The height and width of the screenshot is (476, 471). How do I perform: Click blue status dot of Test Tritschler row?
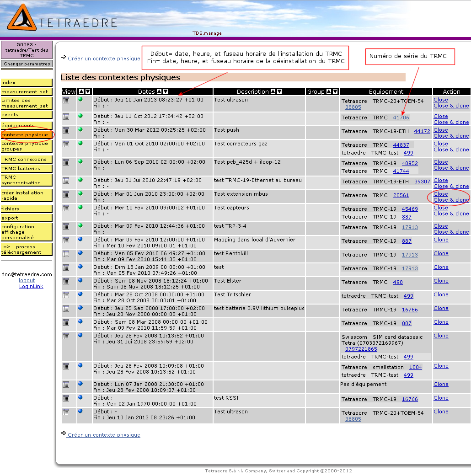click(80, 294)
